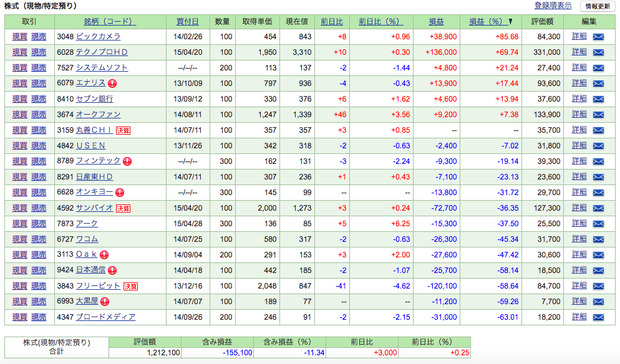Click the mail icon in フィンテック row

(598, 161)
